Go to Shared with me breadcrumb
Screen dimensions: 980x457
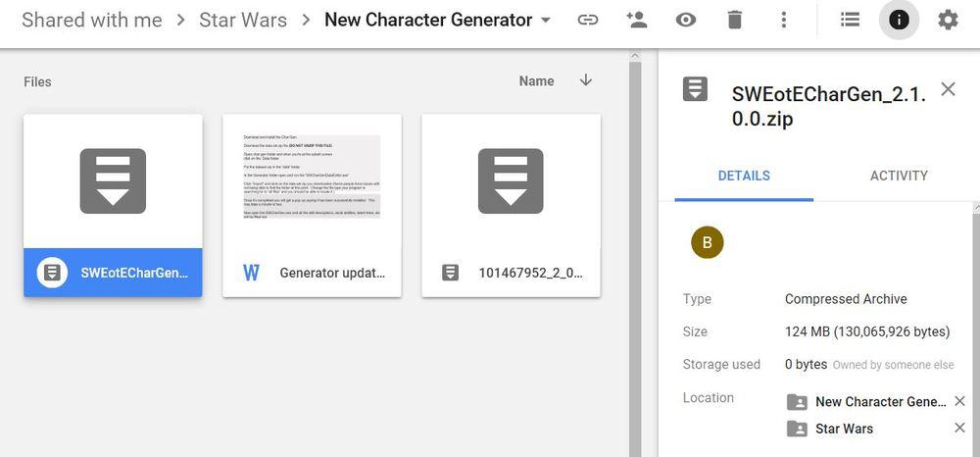(91, 21)
